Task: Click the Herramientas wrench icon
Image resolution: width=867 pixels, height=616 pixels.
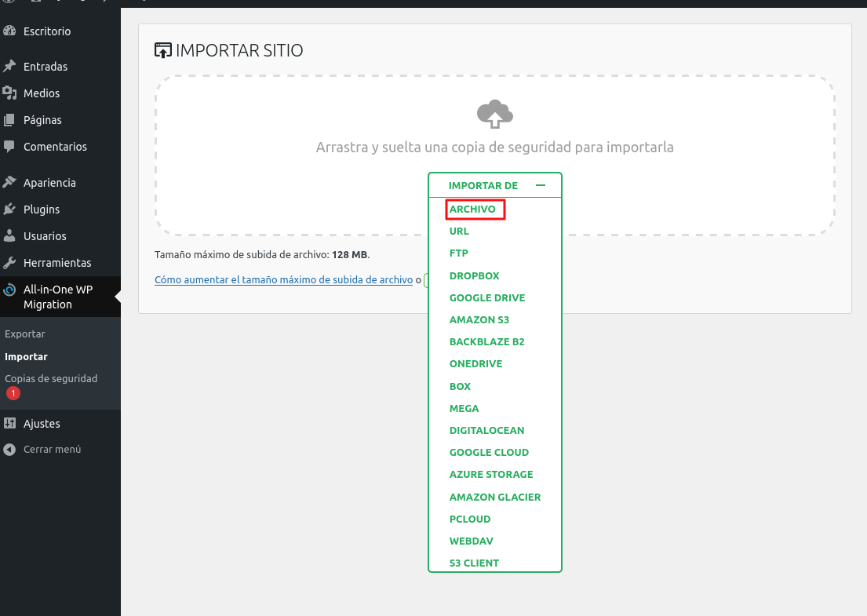Action: 9,263
